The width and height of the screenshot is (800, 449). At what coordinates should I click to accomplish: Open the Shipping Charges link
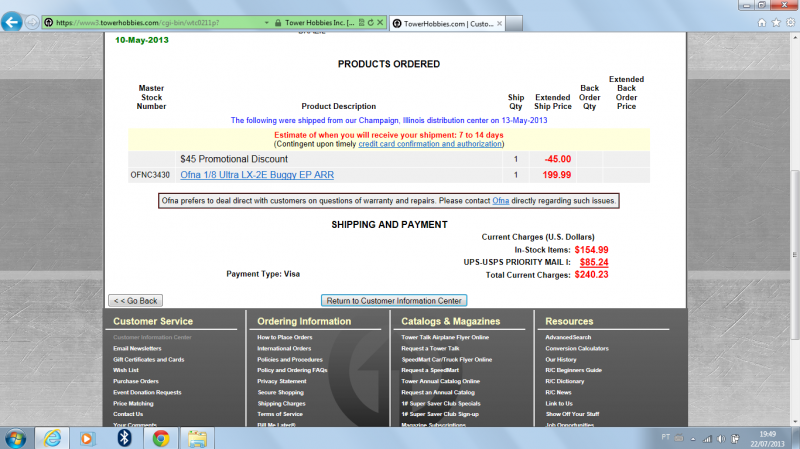pos(281,404)
